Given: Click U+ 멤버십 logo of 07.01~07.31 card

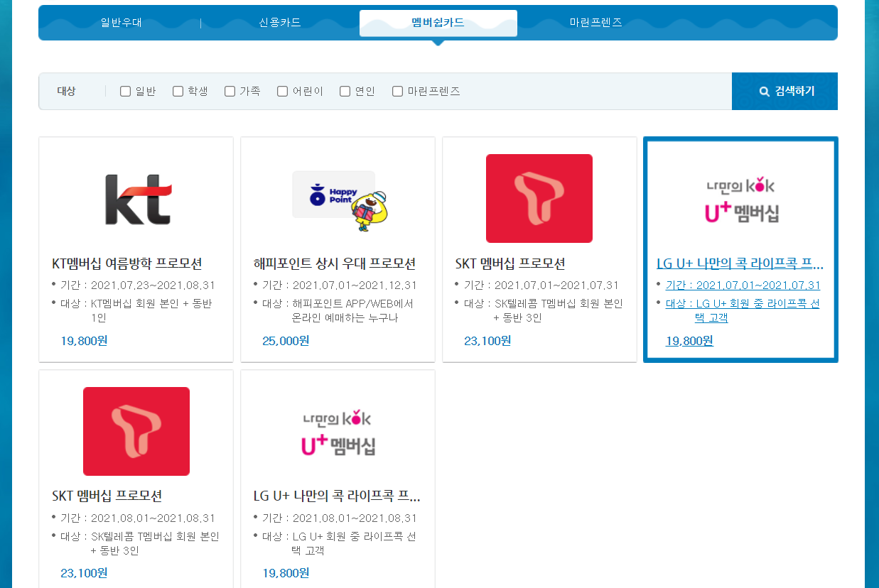Looking at the screenshot, I should [740, 200].
